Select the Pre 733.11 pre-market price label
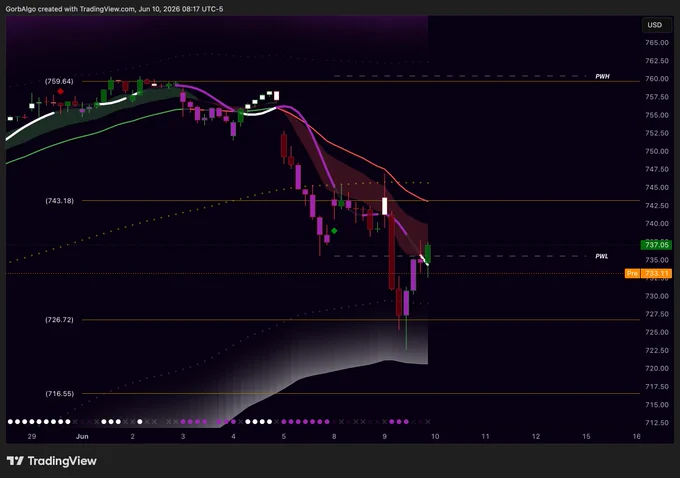 click(x=648, y=273)
